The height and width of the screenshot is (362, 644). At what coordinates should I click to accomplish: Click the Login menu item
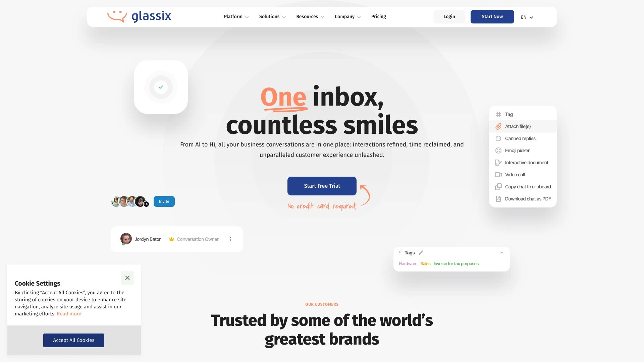coord(449,16)
